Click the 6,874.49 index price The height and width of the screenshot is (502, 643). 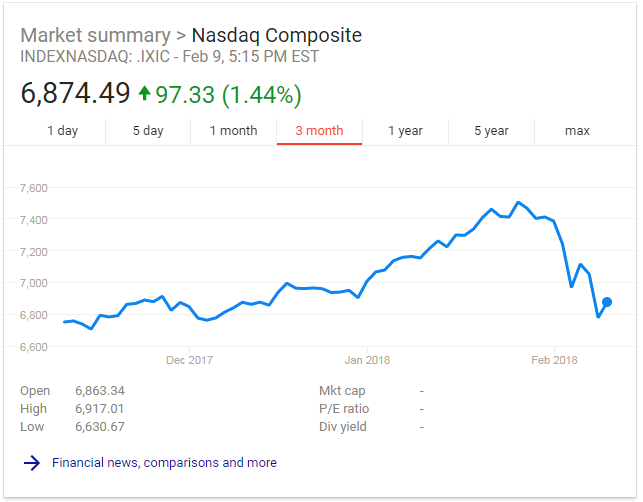point(75,94)
